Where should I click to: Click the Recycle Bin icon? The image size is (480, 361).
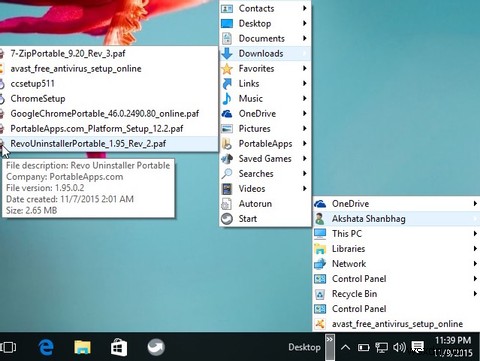point(320,294)
